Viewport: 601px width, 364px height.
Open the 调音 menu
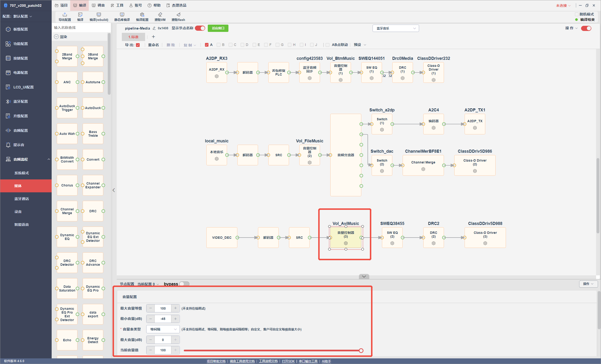coord(98,5)
